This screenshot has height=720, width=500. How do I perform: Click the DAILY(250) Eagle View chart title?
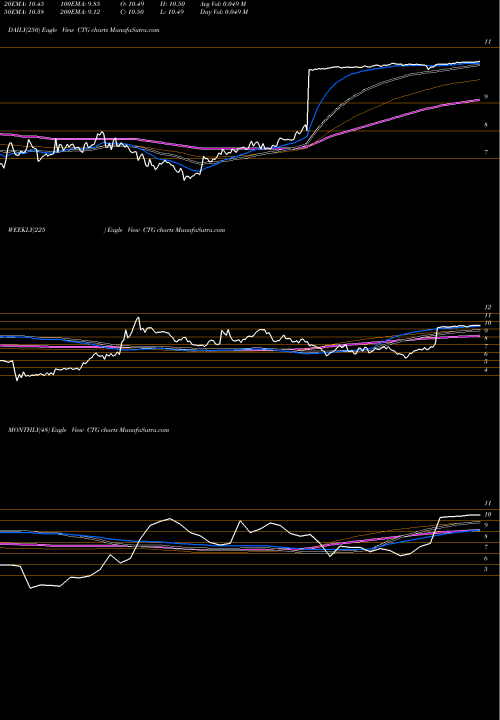[x=84, y=30]
